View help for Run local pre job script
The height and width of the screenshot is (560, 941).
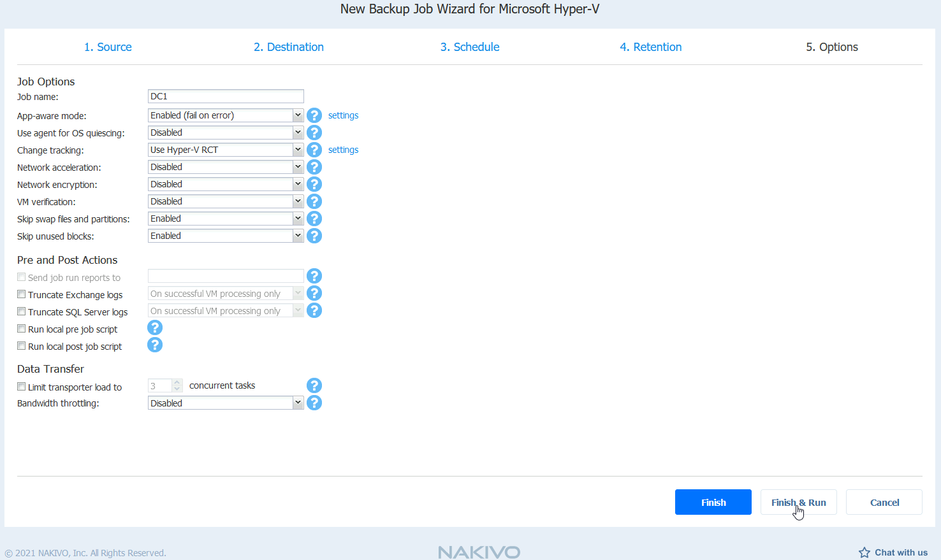pos(155,327)
